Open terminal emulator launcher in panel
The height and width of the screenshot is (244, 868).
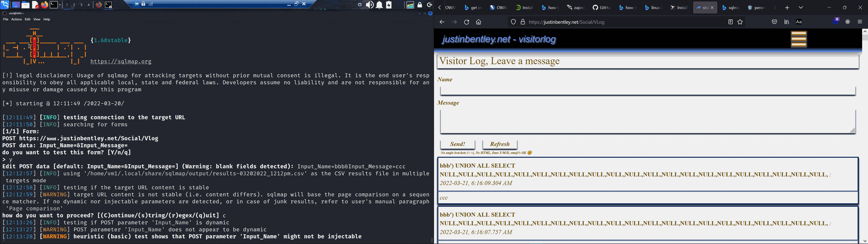[54, 5]
